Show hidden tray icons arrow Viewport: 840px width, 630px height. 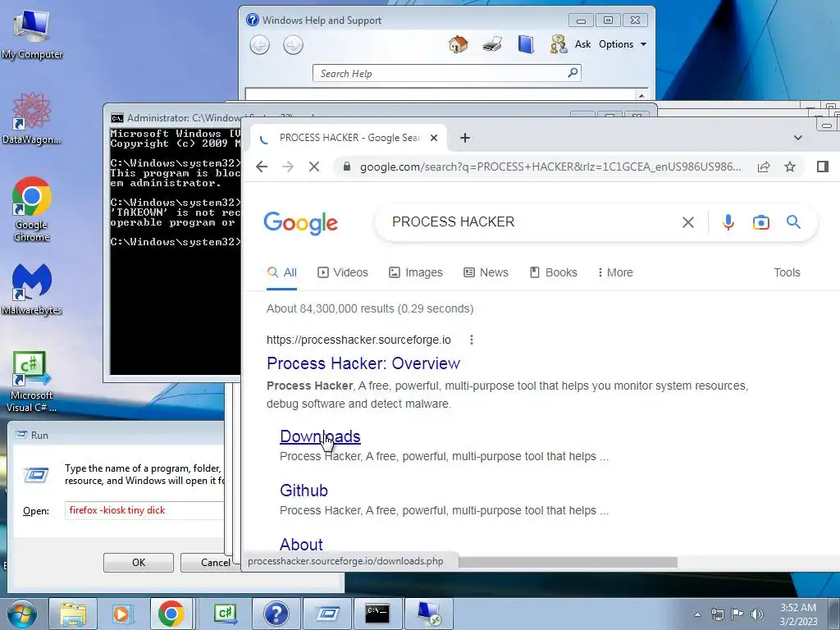point(697,614)
